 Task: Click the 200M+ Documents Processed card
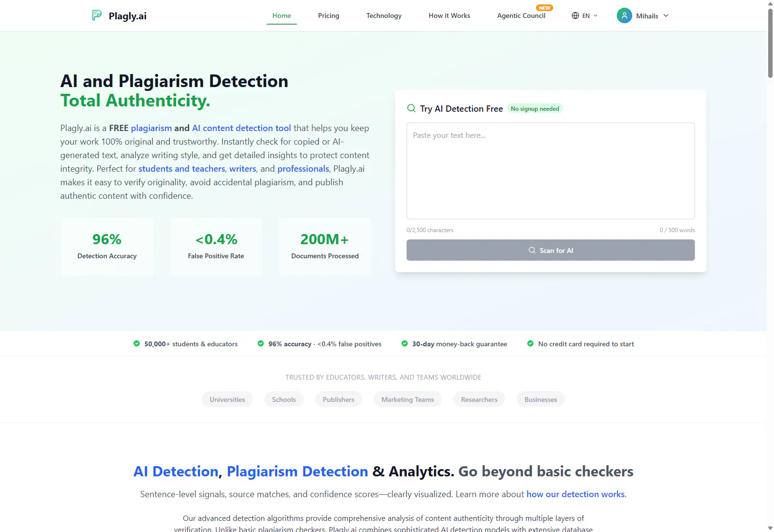(x=325, y=247)
